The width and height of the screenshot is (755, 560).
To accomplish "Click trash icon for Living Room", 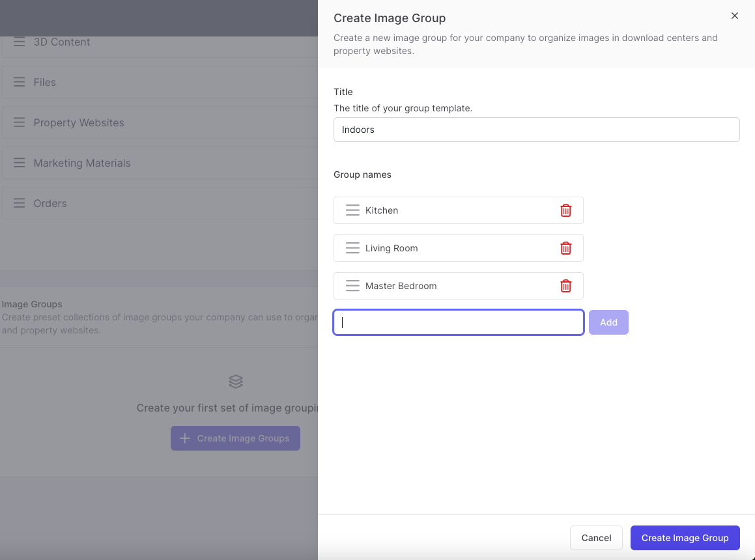I will (566, 248).
